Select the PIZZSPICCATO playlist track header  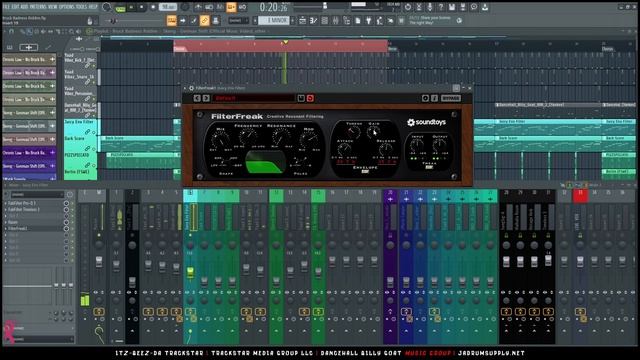coord(80,160)
